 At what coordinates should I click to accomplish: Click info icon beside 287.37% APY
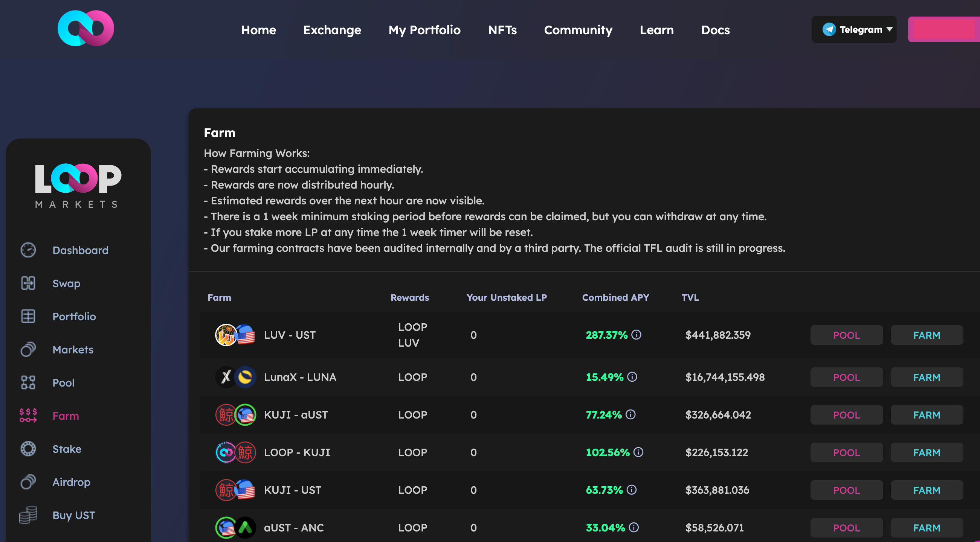636,335
